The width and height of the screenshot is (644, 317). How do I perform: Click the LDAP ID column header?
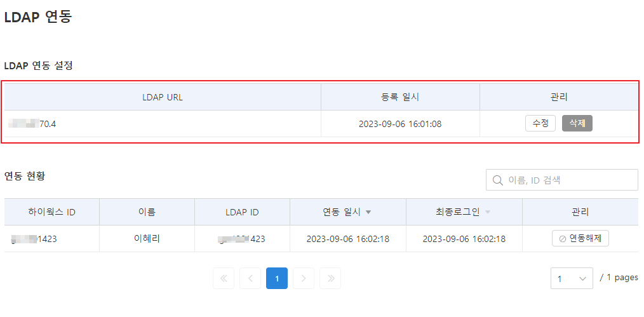click(242, 212)
